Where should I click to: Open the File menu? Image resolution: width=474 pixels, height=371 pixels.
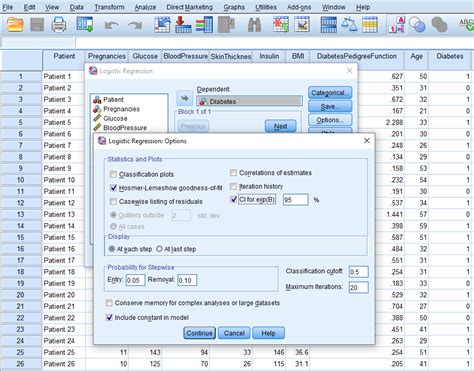(8, 7)
